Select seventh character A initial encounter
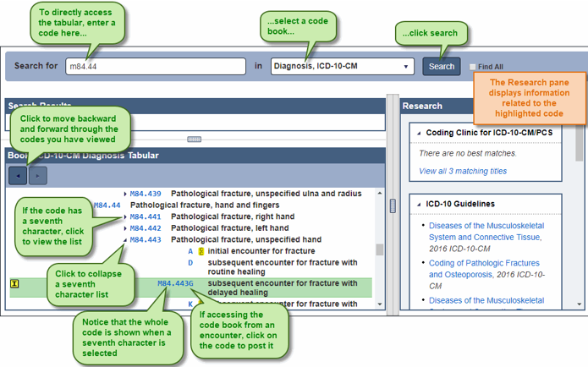This screenshot has height=367, width=588. (x=190, y=251)
